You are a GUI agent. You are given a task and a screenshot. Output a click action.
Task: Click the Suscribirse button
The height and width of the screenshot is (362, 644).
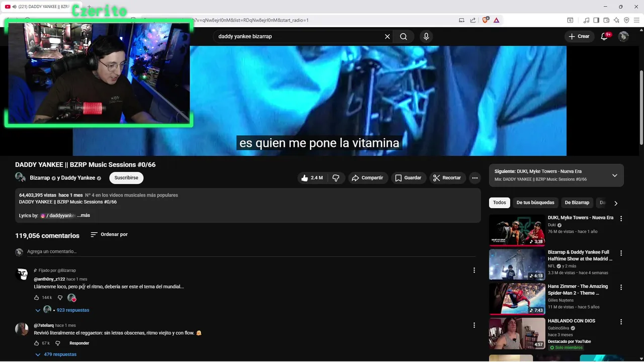coord(126,178)
